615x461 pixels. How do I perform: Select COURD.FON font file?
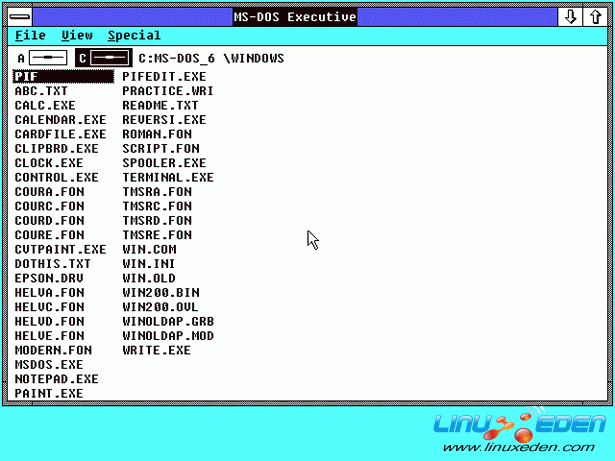pyautogui.click(x=49, y=220)
